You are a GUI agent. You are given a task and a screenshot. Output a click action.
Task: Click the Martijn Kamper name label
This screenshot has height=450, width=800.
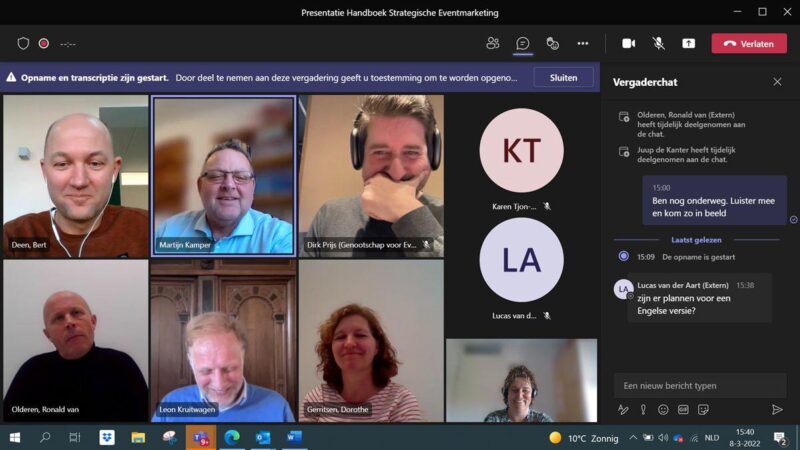(x=185, y=245)
